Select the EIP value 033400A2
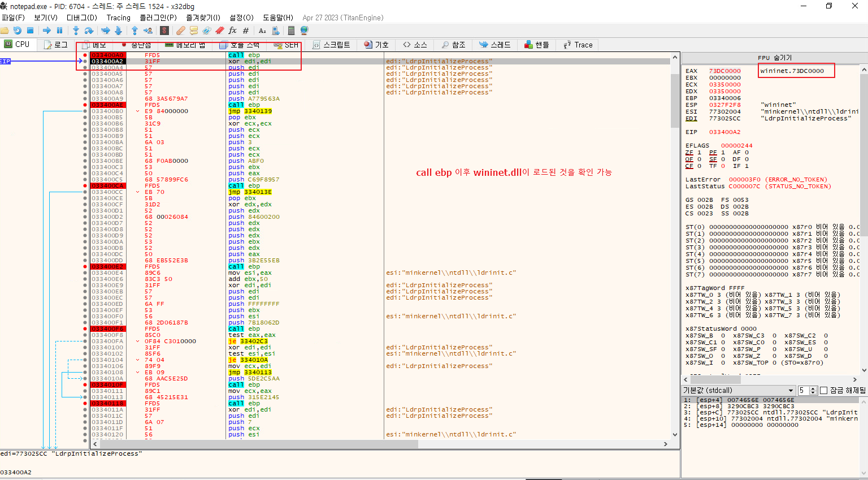Viewport: 868px width, 480px height. point(724,132)
